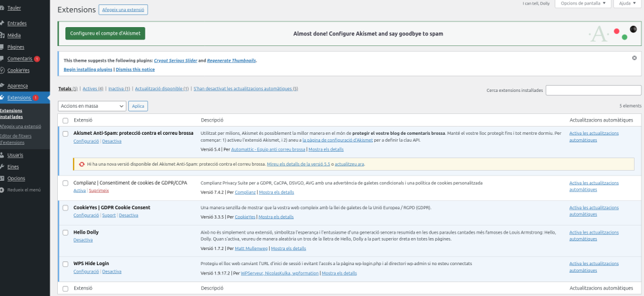This screenshot has height=296, width=644.
Task: Open Aparença using its paintbrush icon
Action: (3, 86)
